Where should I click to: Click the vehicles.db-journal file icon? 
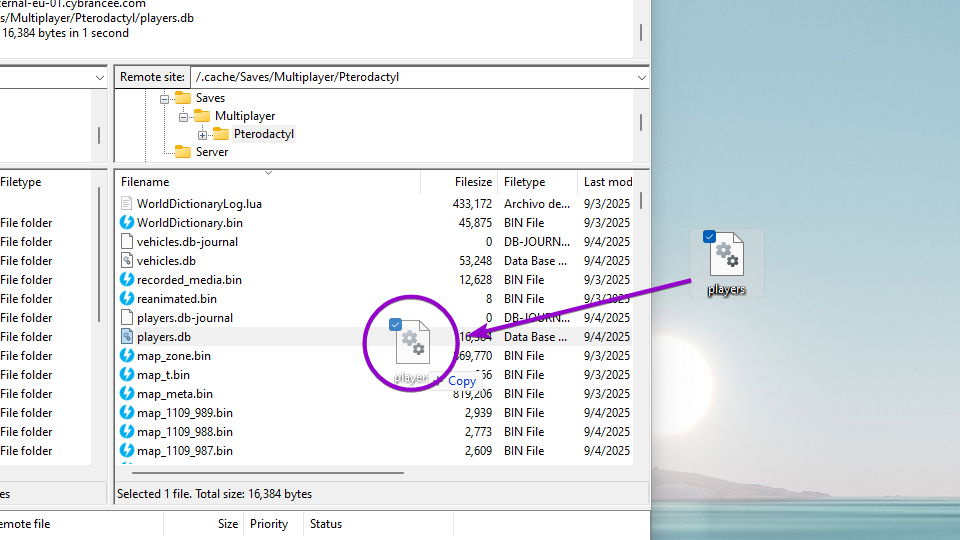pos(126,242)
